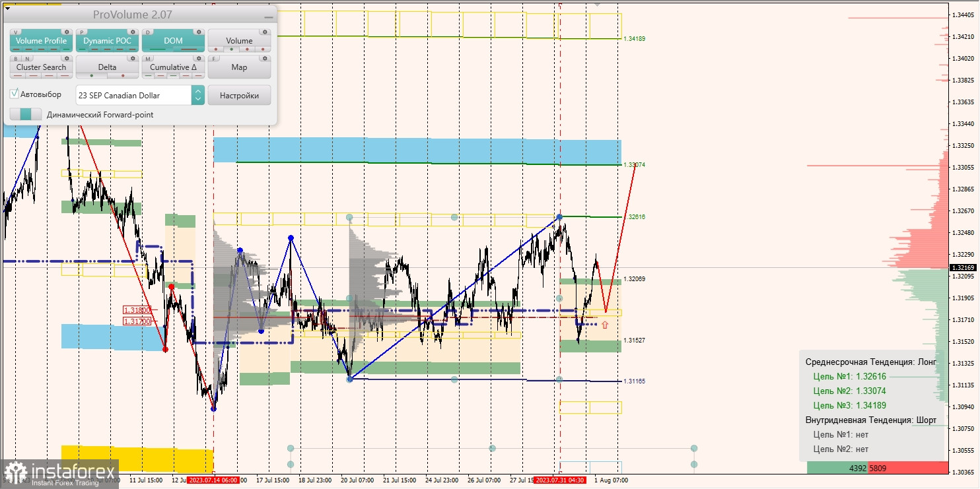Minimize the ProVolume 2.07 panel
The width and height of the screenshot is (980, 489).
[x=269, y=17]
